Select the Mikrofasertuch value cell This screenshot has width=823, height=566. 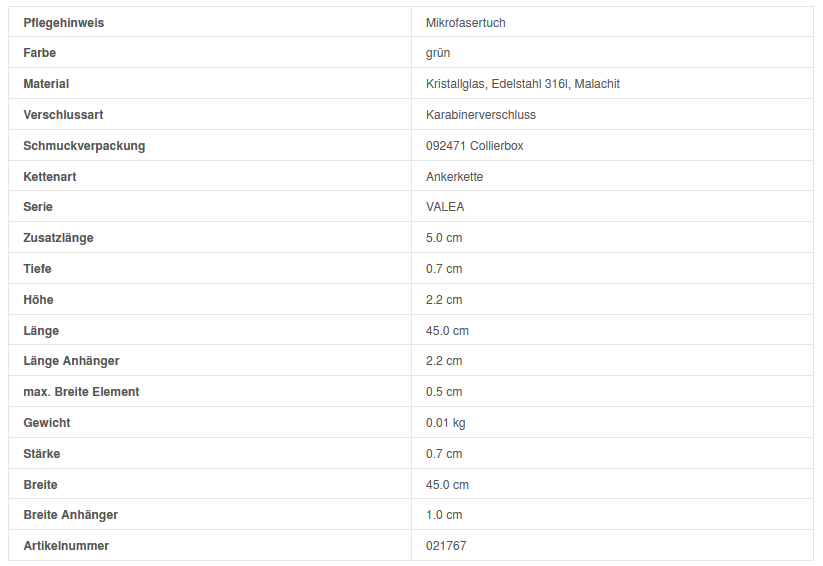[x=465, y=22]
